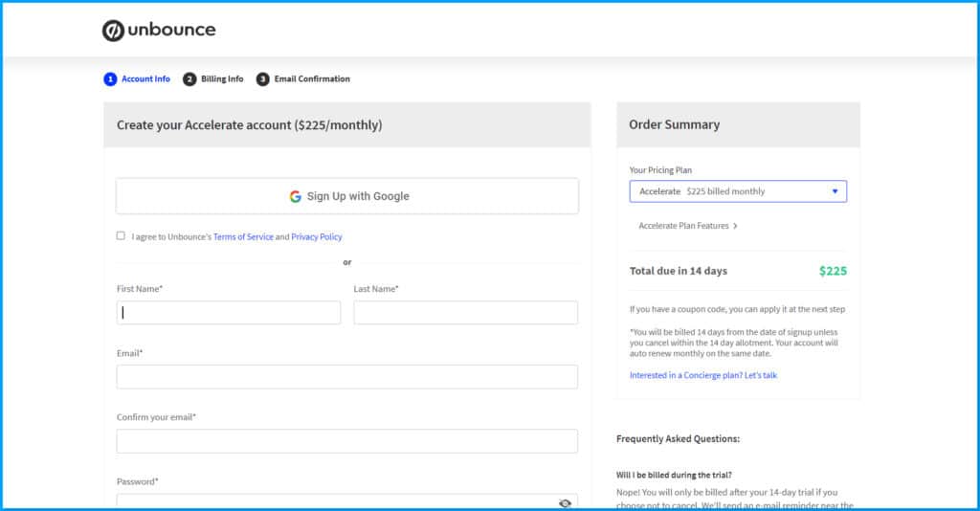This screenshot has height=511, width=980.
Task: Click into the Last Name field
Action: [x=465, y=313]
